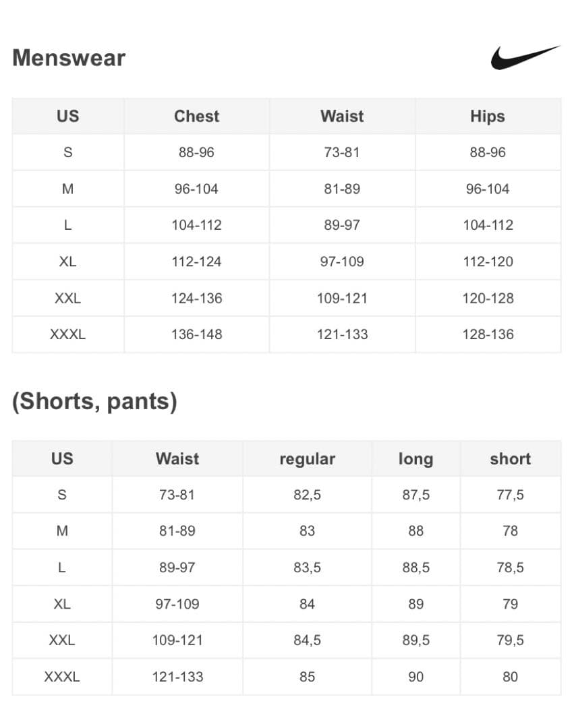This screenshot has width=574, height=728.
Task: Click the Nike swoosh logo
Action: tap(525, 57)
